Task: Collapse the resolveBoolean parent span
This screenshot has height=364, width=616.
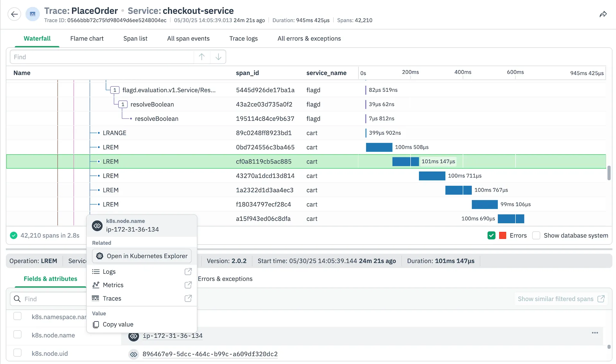Action: tap(123, 104)
